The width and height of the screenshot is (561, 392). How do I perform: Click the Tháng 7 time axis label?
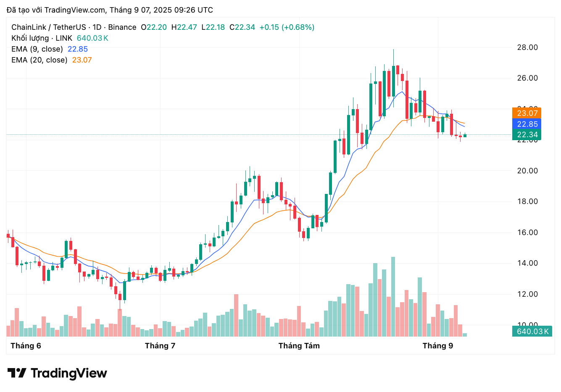(160, 346)
